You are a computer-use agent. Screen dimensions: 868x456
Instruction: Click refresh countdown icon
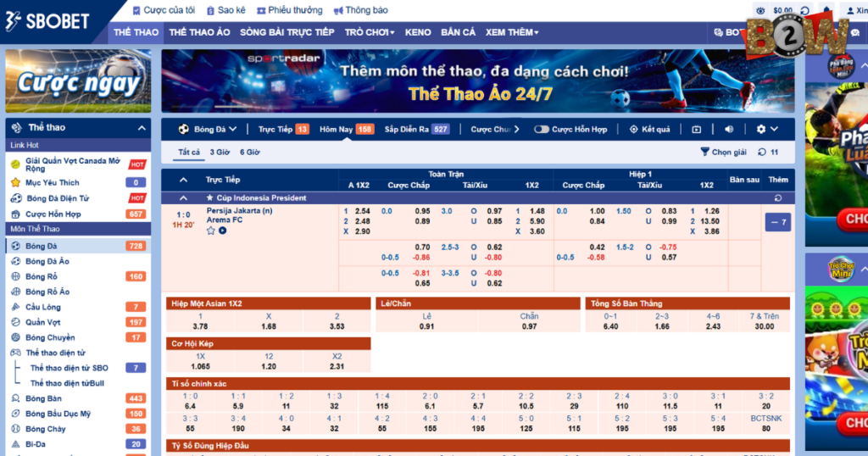[762, 153]
